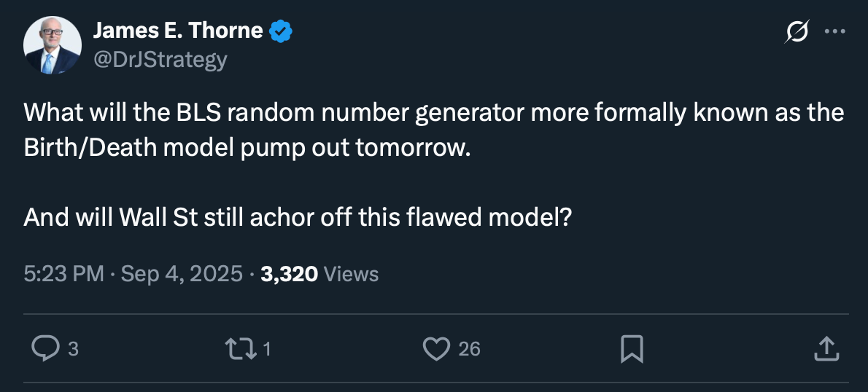Click the word Views in post stats
Image resolution: width=868 pixels, height=392 pixels.
(x=351, y=274)
